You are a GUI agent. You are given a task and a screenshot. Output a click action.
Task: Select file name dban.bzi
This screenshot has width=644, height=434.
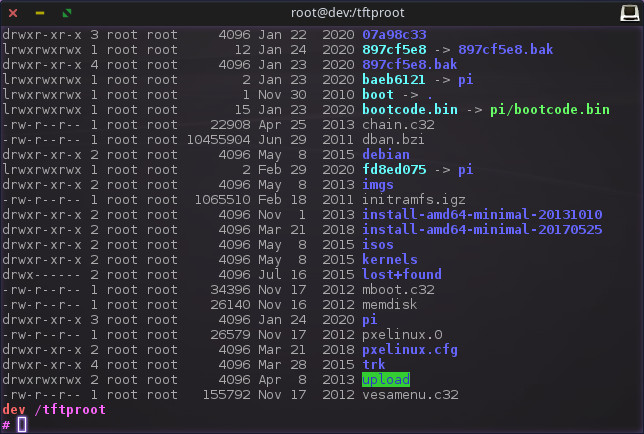coord(393,140)
